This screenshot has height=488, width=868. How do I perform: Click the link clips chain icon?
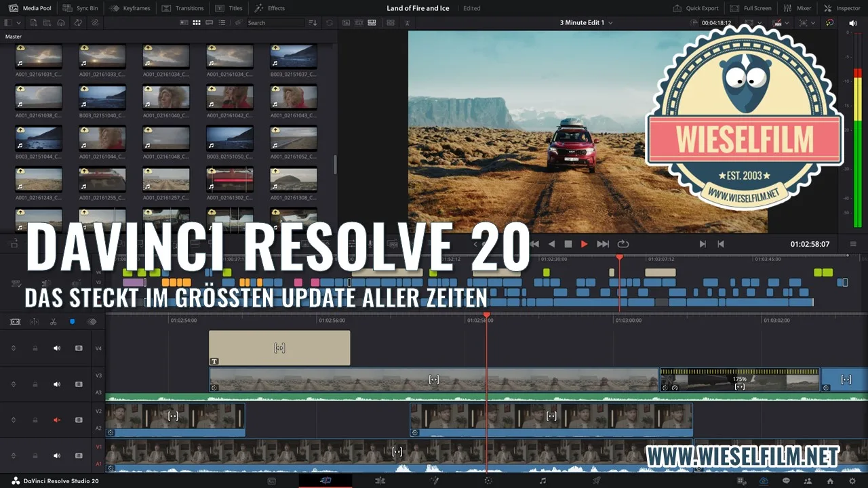pyautogui.click(x=94, y=22)
